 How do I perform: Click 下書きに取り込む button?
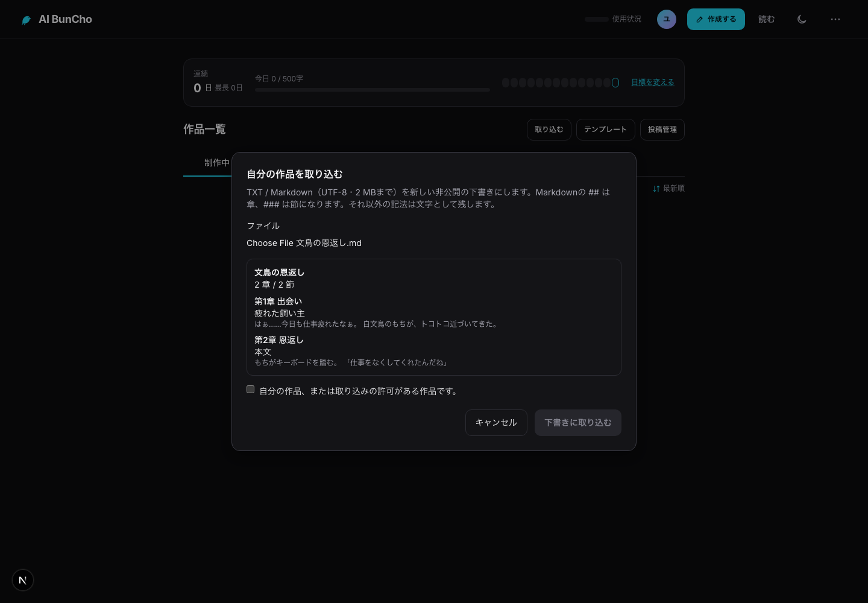pos(578,423)
